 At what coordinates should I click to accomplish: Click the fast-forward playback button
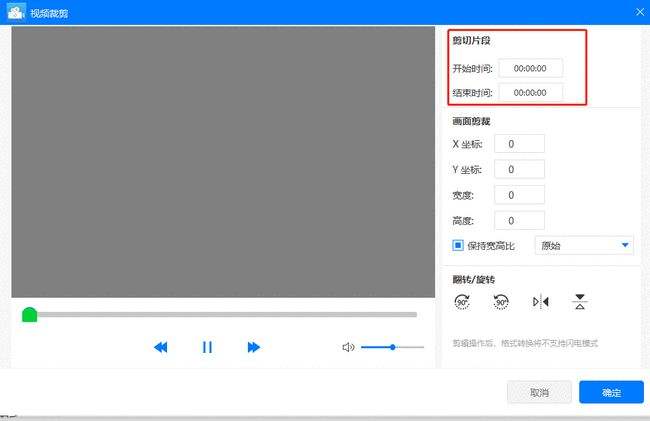[254, 347]
